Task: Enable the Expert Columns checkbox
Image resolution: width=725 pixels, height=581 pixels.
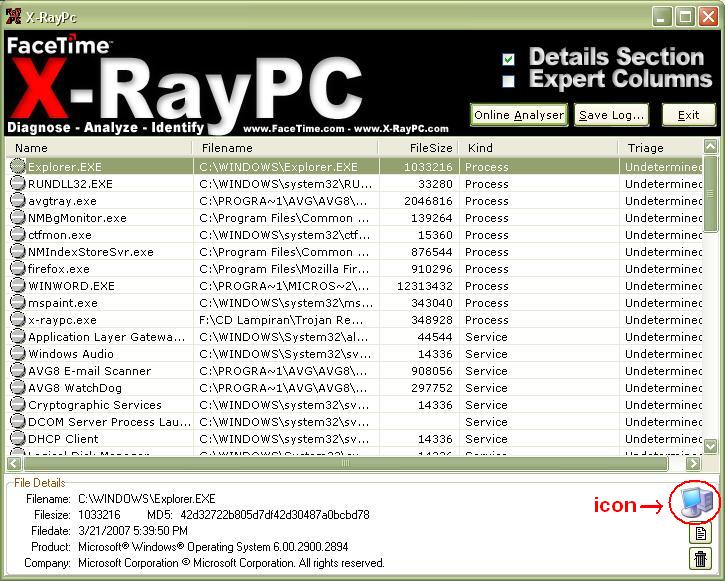Action: [x=509, y=81]
